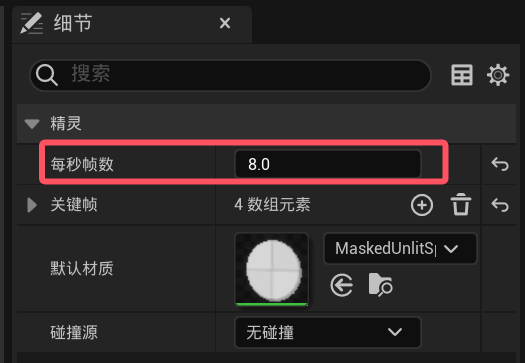The image size is (525, 363).
Task: Reset 每秒帧数 value to default
Action: [500, 164]
